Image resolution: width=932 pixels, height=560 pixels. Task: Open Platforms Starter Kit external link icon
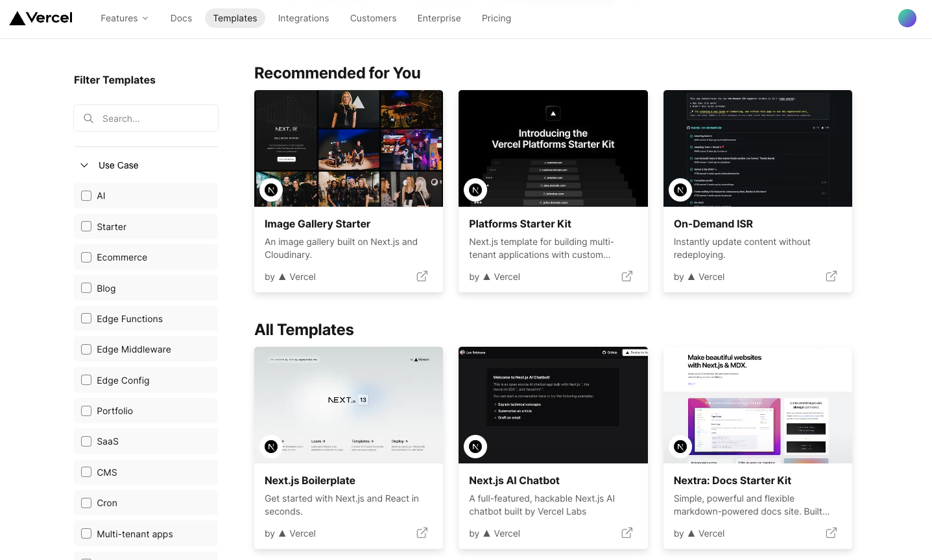click(x=627, y=276)
